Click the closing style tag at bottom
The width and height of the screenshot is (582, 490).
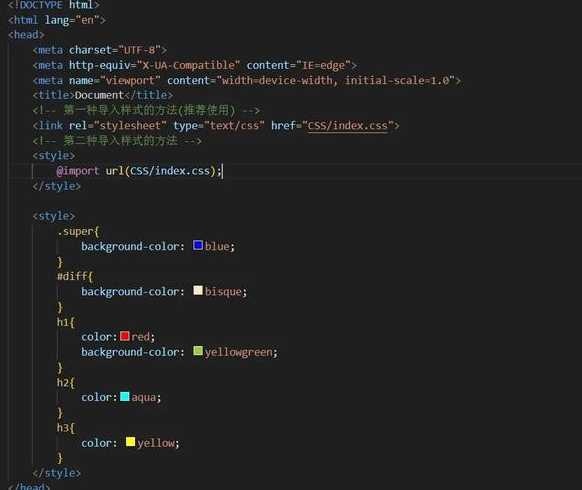(56, 473)
